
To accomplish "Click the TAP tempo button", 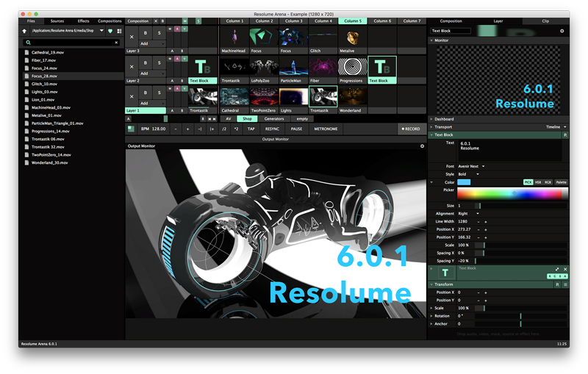I will tap(251, 129).
